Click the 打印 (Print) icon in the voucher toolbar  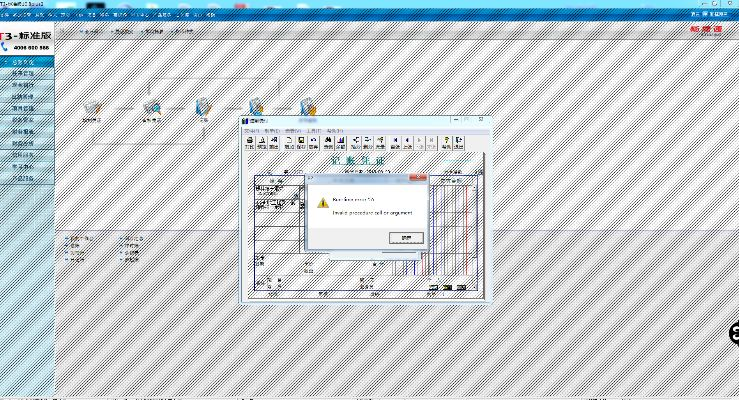point(249,142)
